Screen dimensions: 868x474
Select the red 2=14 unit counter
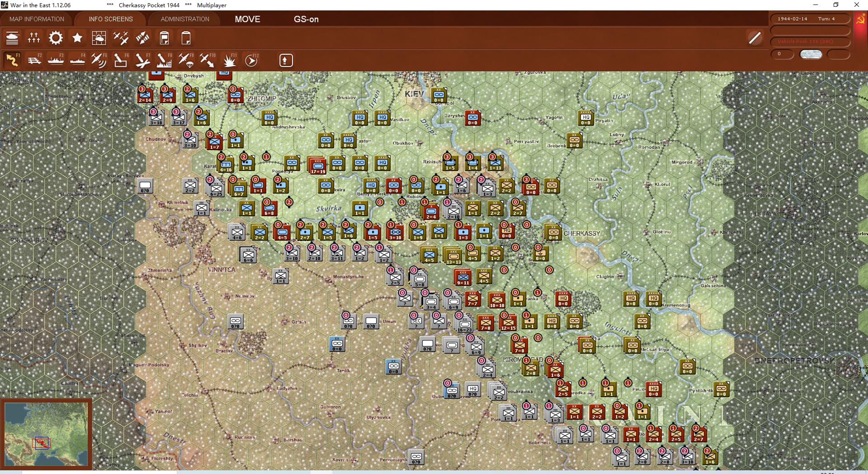145,95
